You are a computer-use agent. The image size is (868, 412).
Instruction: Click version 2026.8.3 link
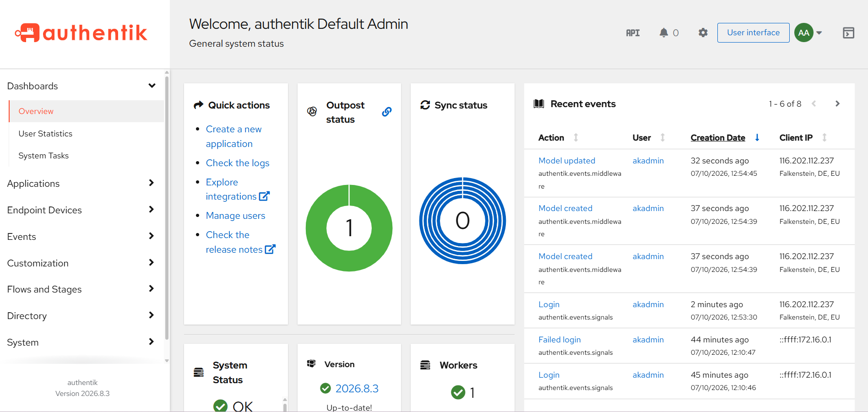click(x=357, y=389)
